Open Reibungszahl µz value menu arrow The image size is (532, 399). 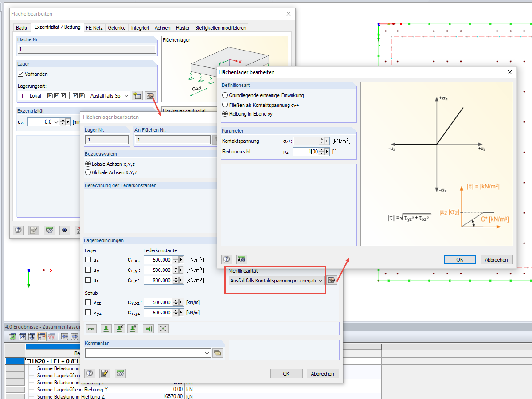(x=328, y=152)
